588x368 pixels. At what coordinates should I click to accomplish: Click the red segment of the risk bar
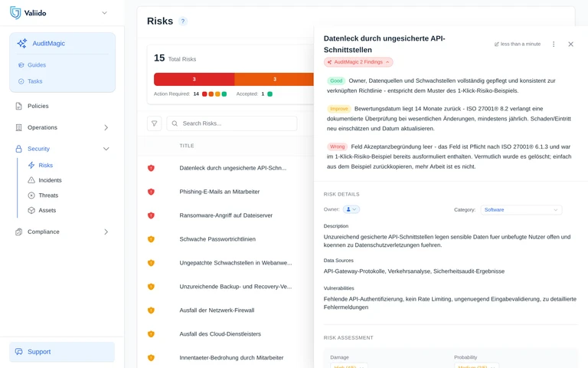click(194, 79)
